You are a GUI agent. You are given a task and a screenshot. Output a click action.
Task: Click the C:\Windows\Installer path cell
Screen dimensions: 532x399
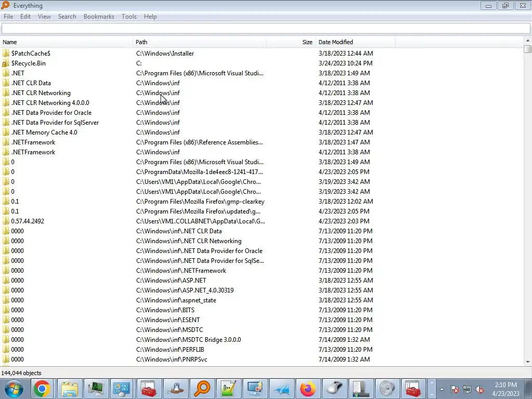point(165,54)
